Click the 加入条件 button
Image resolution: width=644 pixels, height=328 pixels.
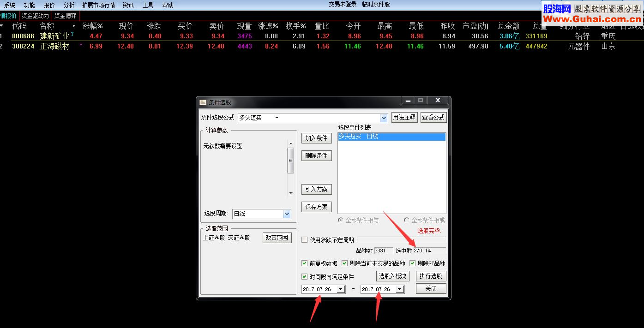(317, 138)
